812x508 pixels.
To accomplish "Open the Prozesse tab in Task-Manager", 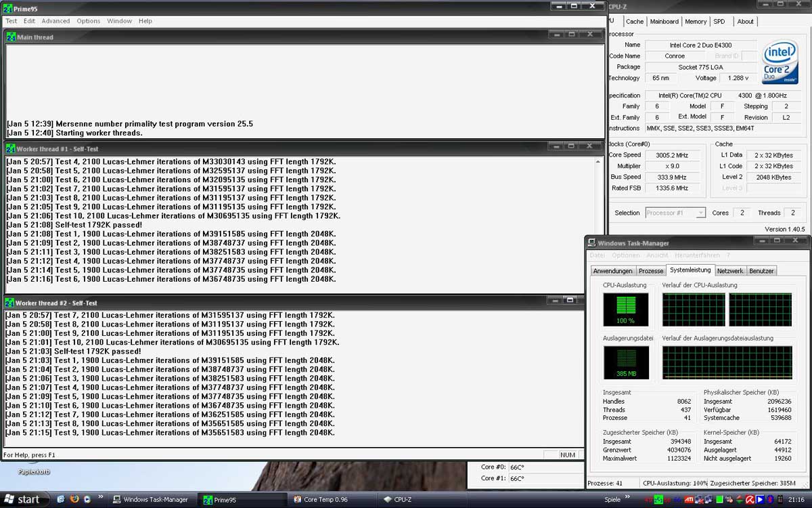I will 651,271.
